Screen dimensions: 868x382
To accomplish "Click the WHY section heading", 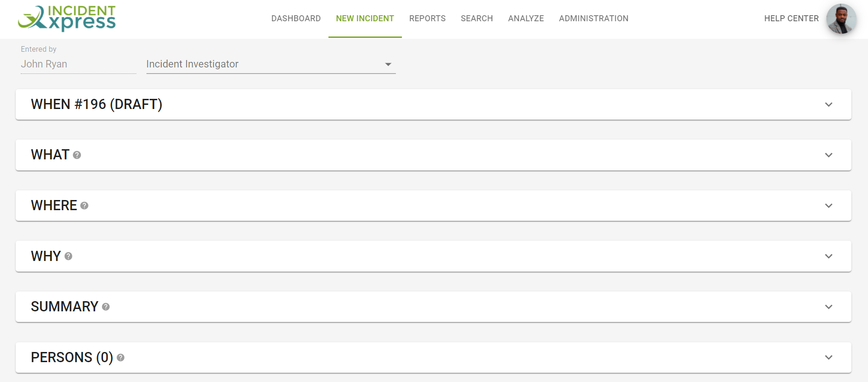I will click(x=46, y=256).
